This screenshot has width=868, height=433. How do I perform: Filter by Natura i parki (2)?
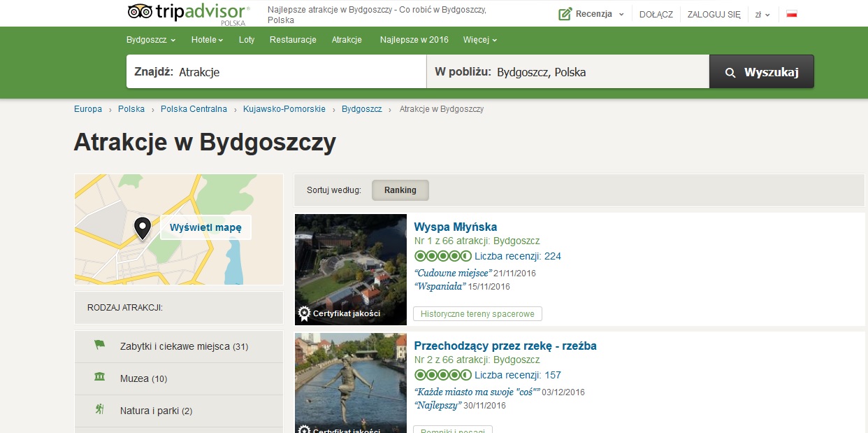coord(179,411)
